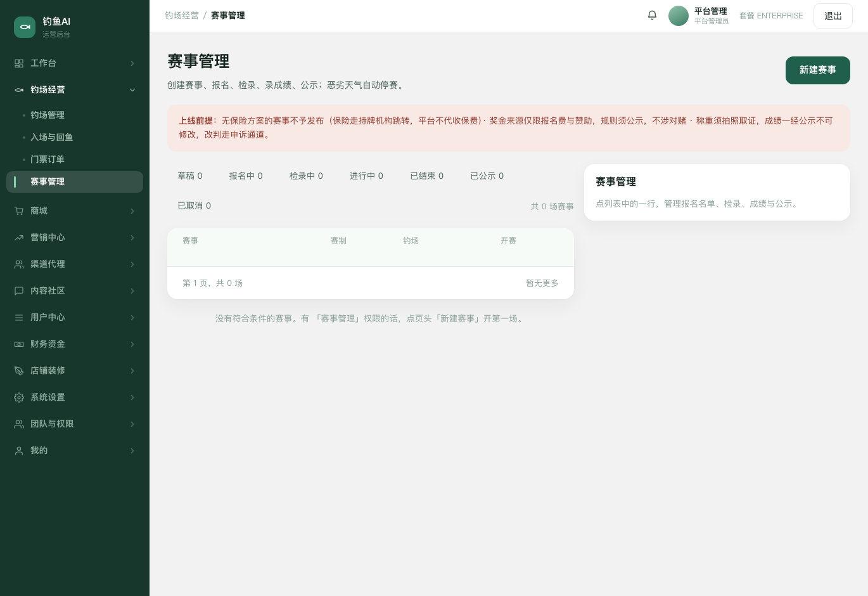Click the user avatar in header

pos(679,16)
